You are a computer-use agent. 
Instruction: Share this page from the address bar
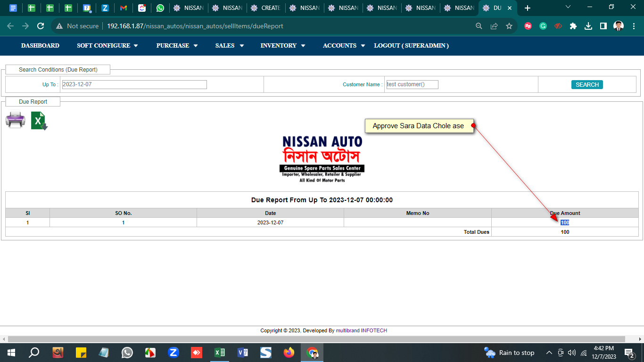click(494, 26)
